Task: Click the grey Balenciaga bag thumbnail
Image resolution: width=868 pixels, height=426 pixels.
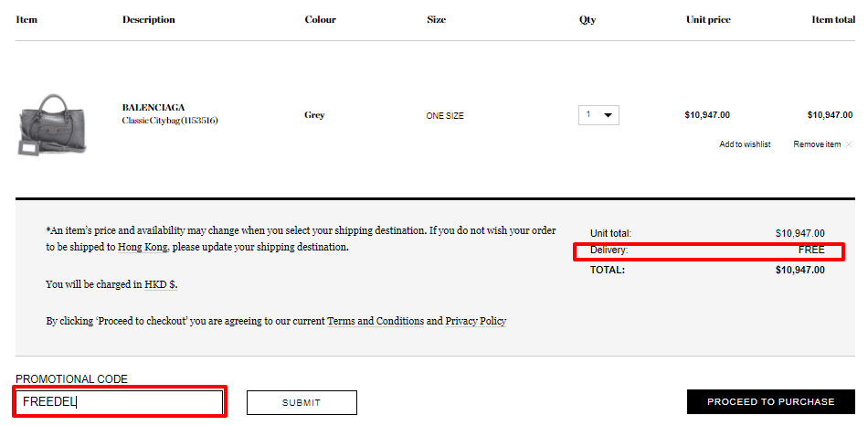Action: [x=52, y=124]
